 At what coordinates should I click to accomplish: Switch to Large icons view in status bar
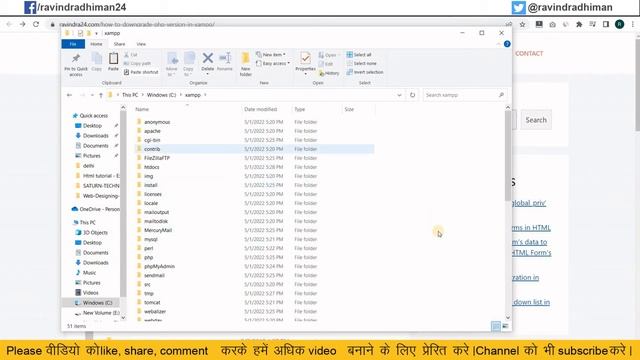505,326
